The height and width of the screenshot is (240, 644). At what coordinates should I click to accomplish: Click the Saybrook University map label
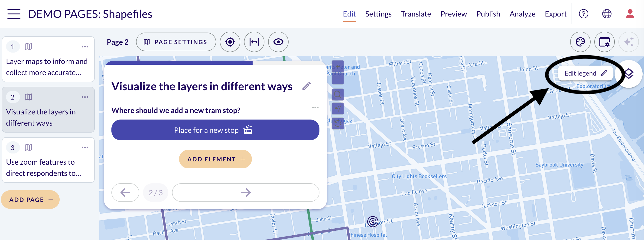tap(559, 165)
